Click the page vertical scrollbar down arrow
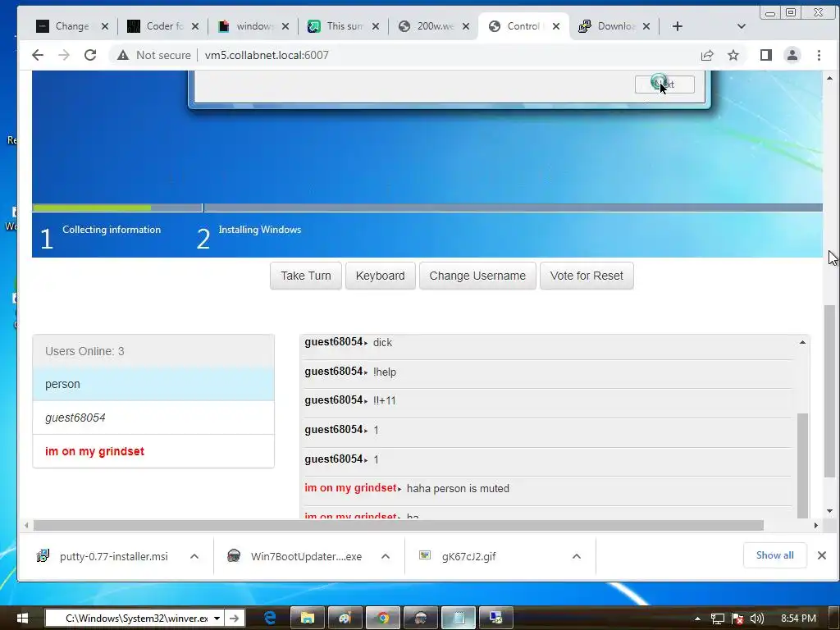The height and width of the screenshot is (630, 840). click(830, 511)
